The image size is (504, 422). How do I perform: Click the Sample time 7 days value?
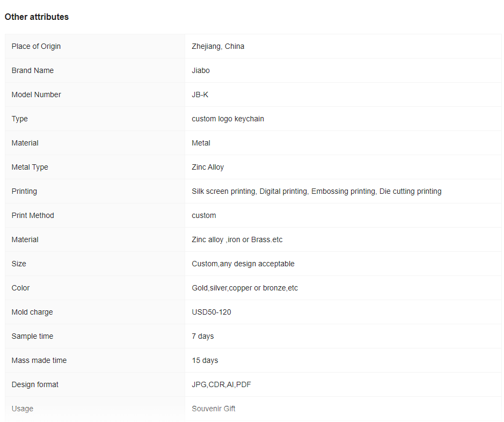point(203,336)
